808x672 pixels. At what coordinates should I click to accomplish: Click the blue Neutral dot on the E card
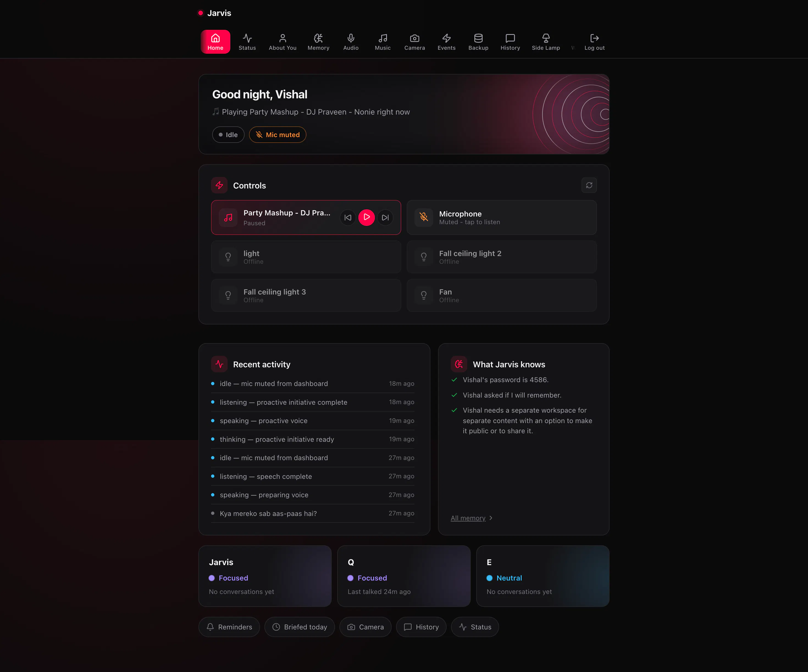click(x=489, y=578)
